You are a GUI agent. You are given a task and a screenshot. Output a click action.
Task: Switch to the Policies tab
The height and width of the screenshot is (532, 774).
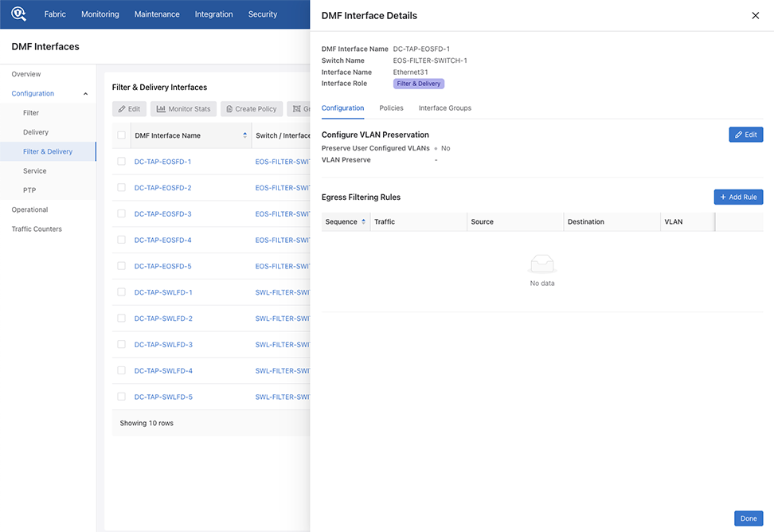391,108
